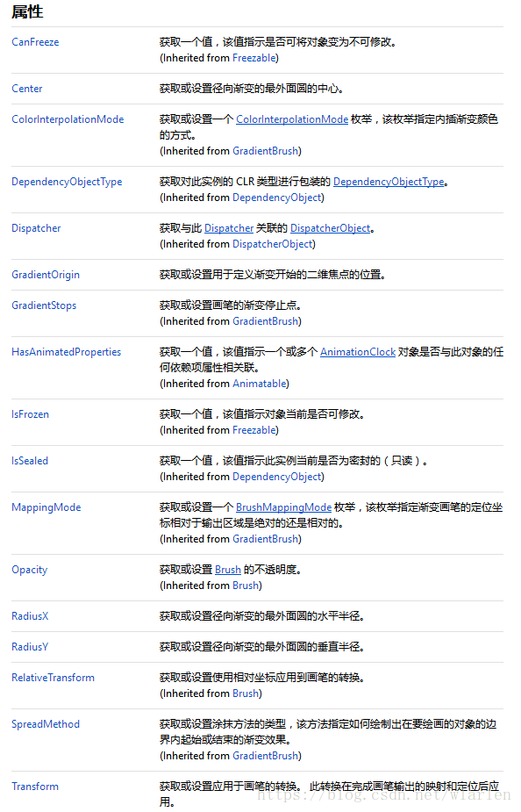Open the RelativeTransform property link

tap(53, 678)
